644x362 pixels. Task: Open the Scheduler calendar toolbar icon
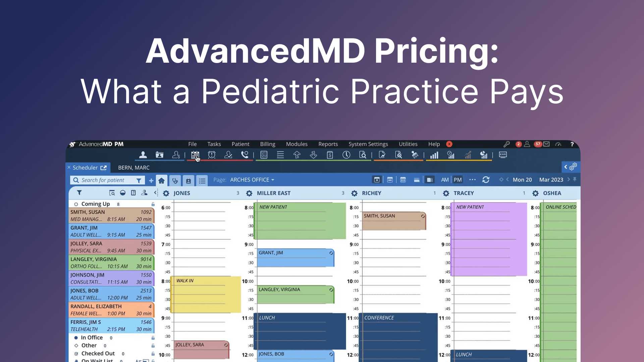coord(195,155)
